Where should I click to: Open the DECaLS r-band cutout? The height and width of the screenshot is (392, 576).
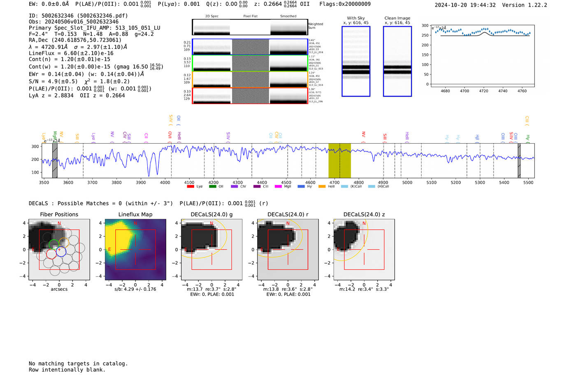coord(288,250)
